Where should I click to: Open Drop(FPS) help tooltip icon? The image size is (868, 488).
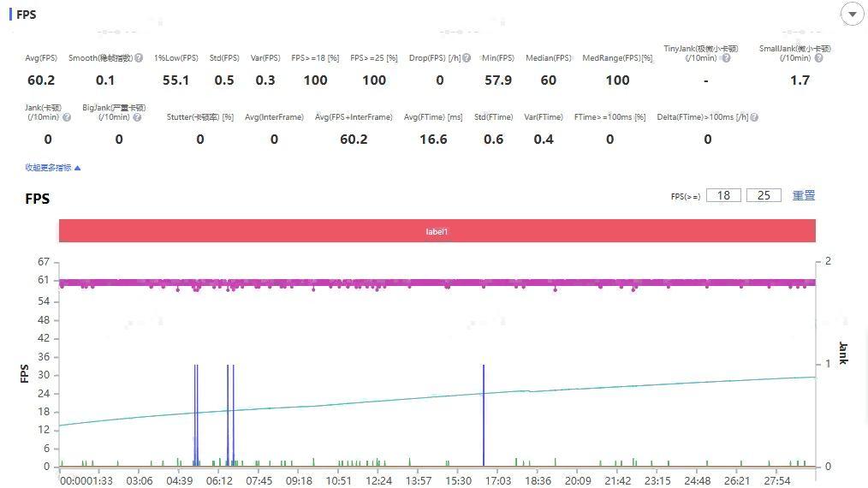coord(467,58)
